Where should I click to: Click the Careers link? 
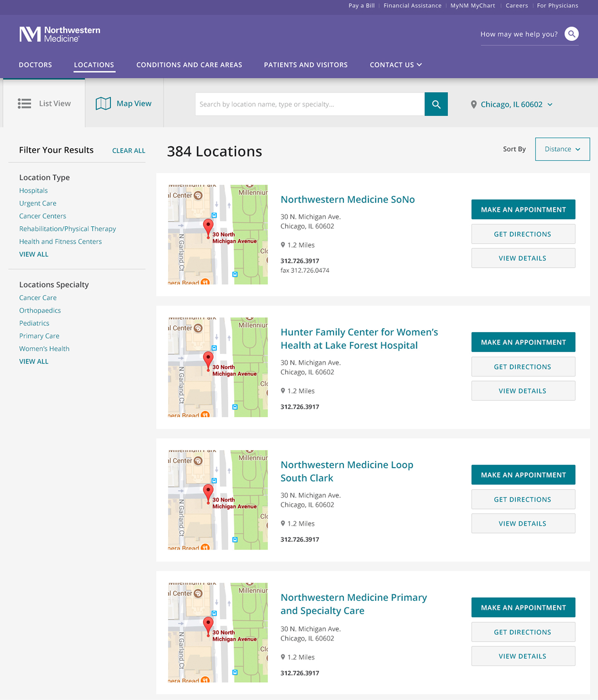click(x=517, y=6)
